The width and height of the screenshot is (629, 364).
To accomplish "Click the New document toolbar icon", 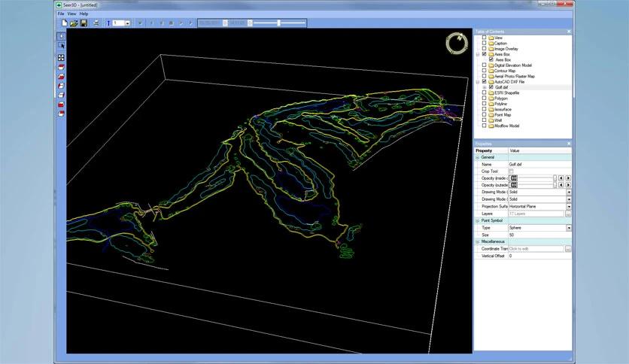I will coord(64,23).
